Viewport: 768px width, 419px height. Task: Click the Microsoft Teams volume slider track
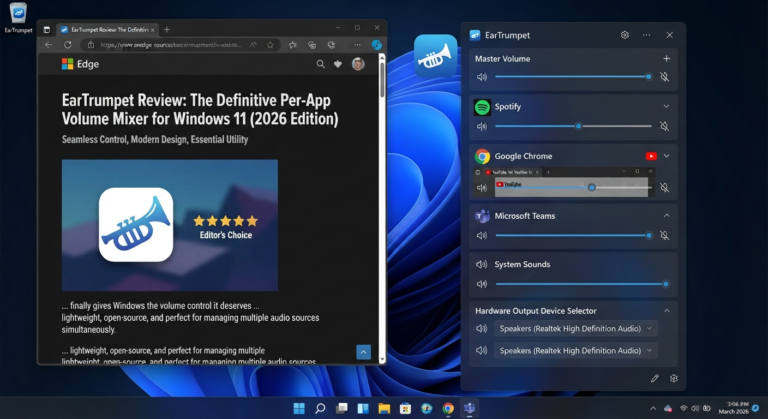coord(573,236)
